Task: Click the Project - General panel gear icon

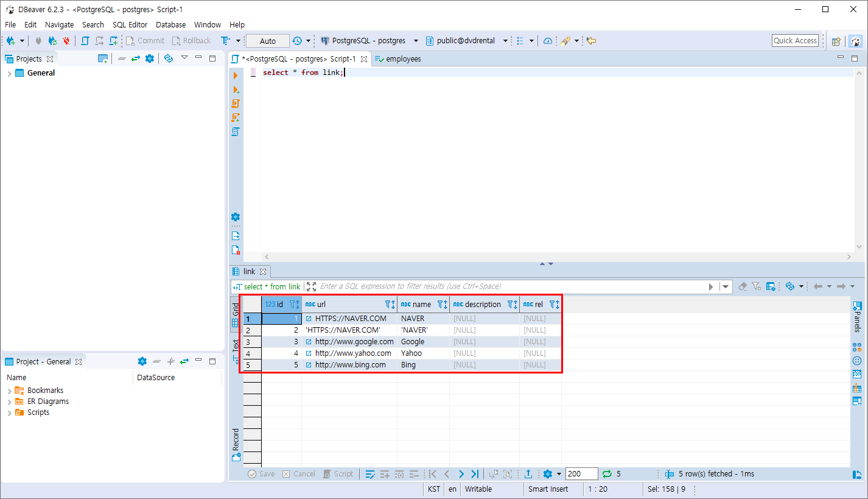Action: tap(142, 361)
